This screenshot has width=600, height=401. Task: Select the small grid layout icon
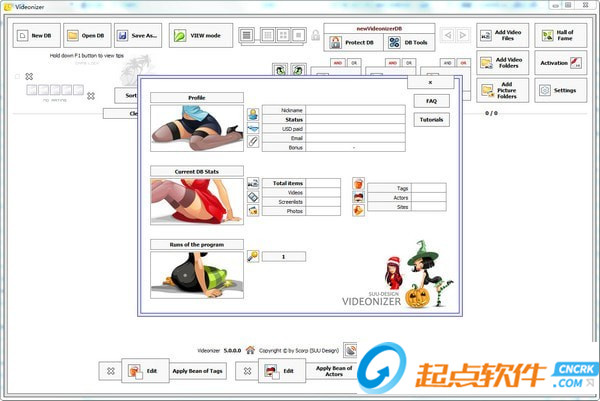pyautogui.click(x=268, y=36)
